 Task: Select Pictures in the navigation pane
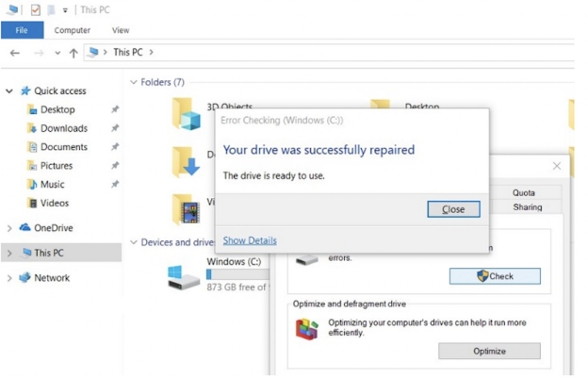[x=57, y=166]
